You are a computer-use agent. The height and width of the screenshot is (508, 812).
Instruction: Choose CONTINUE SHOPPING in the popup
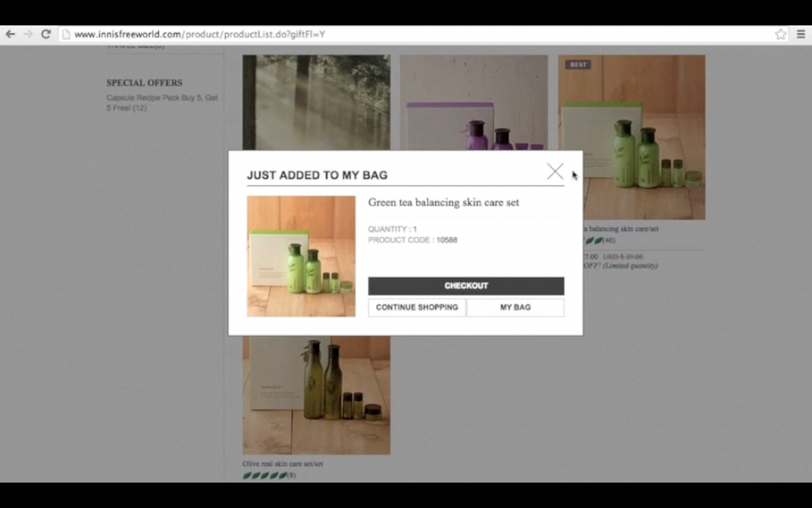coord(417,307)
